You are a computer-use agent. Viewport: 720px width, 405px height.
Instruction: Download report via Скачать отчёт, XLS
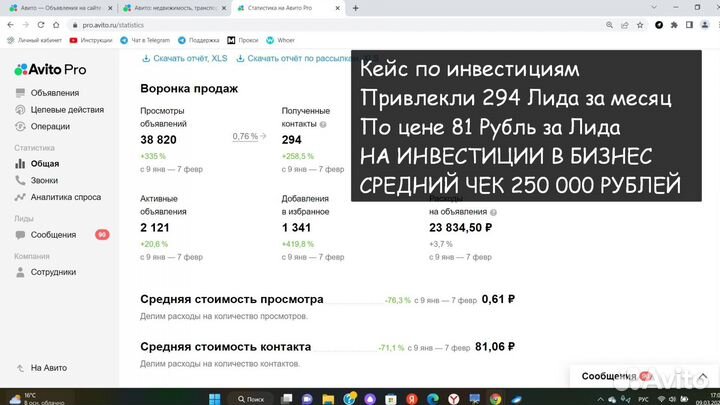(x=185, y=58)
